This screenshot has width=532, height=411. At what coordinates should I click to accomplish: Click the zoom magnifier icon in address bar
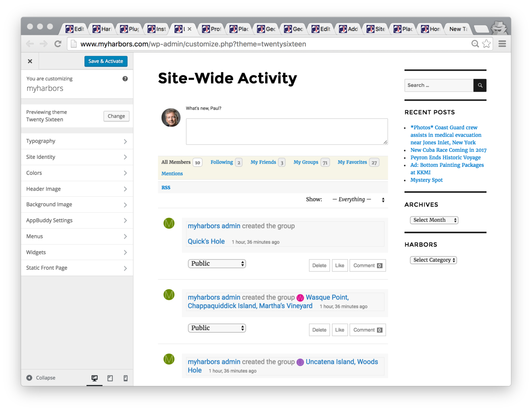[x=475, y=44]
